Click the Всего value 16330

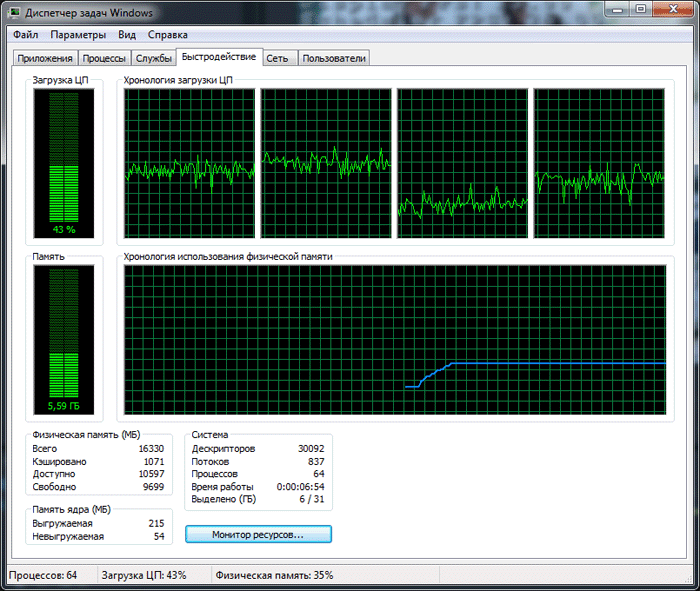point(151,449)
